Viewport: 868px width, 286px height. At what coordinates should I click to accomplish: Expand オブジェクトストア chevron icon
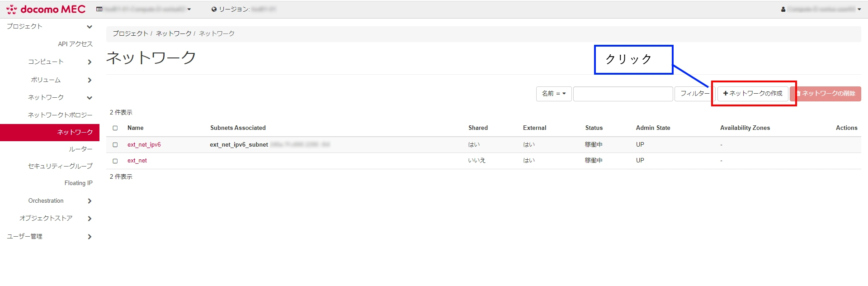click(x=90, y=219)
